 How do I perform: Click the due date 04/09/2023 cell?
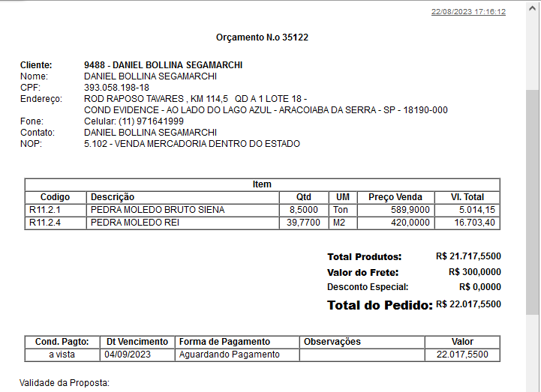pyautogui.click(x=126, y=355)
